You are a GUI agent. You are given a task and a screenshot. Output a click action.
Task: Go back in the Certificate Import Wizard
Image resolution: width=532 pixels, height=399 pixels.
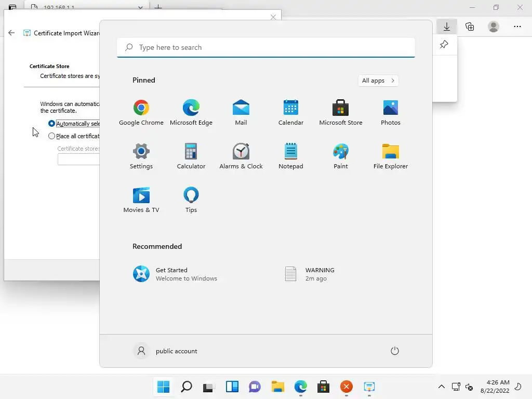click(11, 33)
